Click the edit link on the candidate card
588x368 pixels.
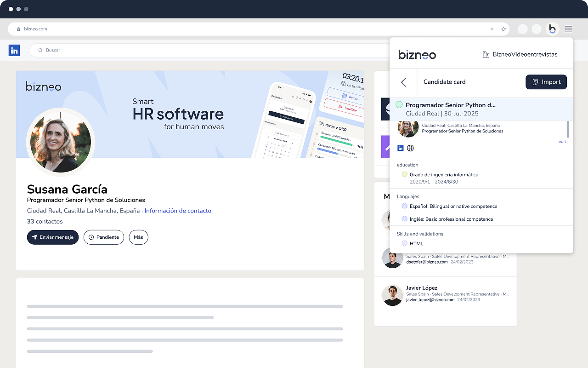(x=562, y=141)
